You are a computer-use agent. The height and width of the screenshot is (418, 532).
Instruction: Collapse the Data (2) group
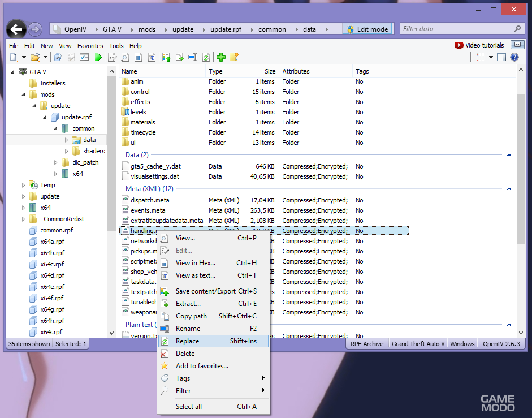coord(509,155)
